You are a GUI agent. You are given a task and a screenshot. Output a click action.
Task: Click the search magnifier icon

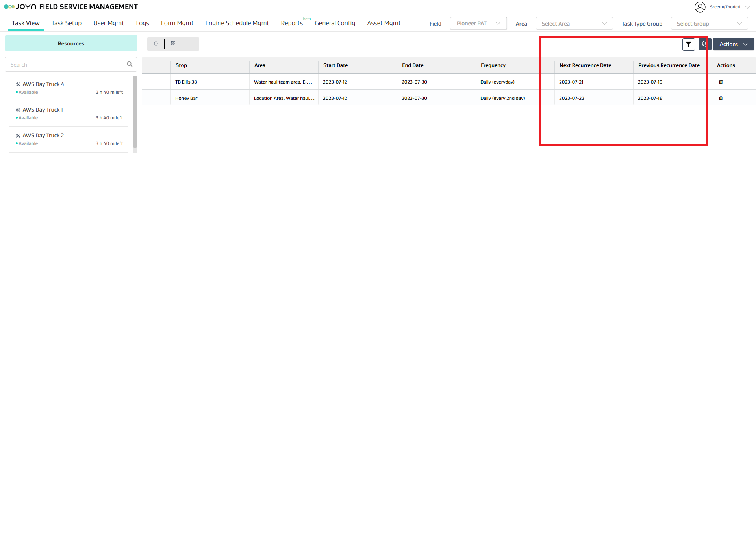click(x=130, y=64)
